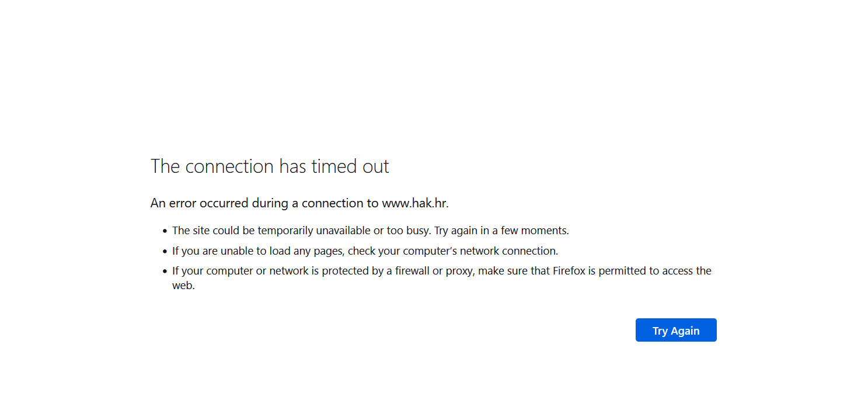Click the bullet dot before 'The site could'

[165, 231]
